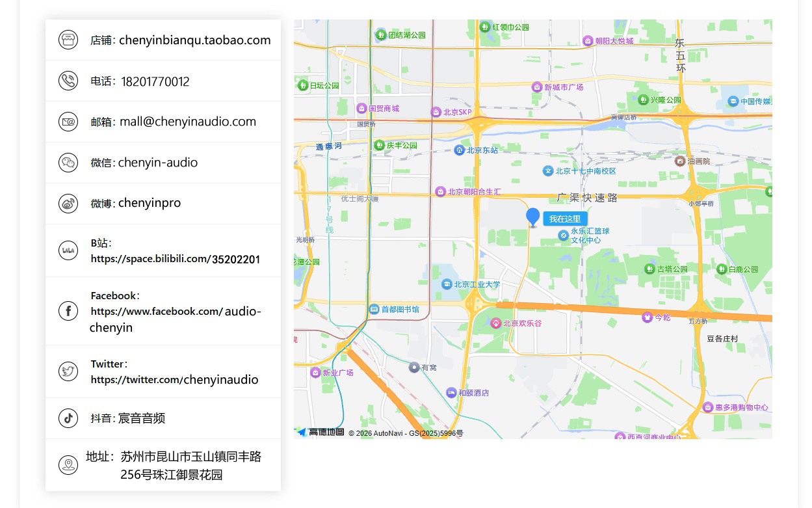Click the telephone icon beside 电话
The width and height of the screenshot is (812, 508).
[x=68, y=81]
